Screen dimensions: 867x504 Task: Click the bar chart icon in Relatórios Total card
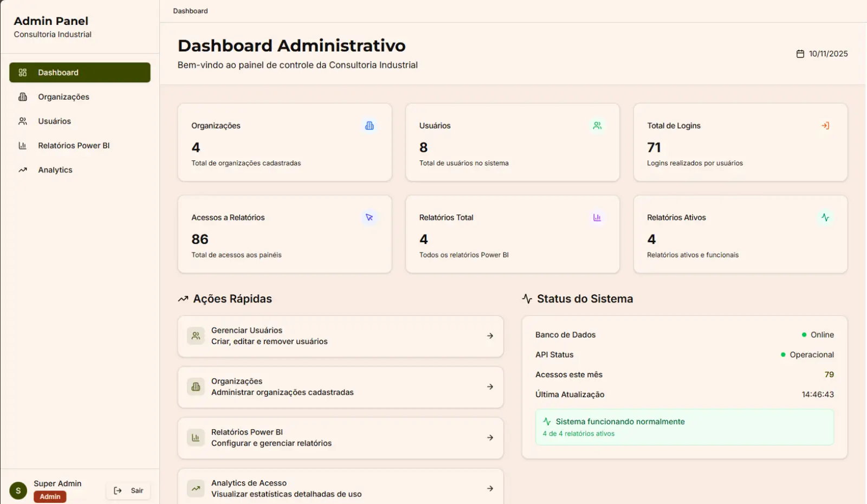tap(597, 217)
